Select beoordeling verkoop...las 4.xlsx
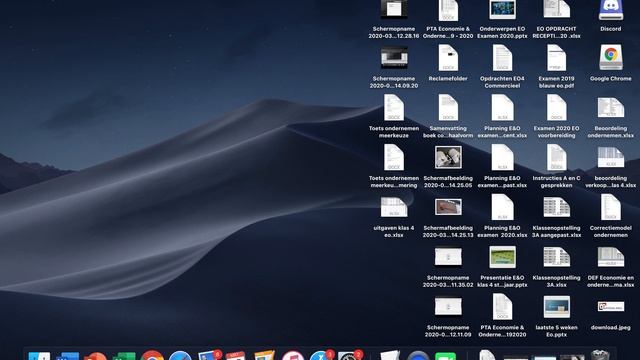Screen dimensions: 640x360 tap(611, 158)
